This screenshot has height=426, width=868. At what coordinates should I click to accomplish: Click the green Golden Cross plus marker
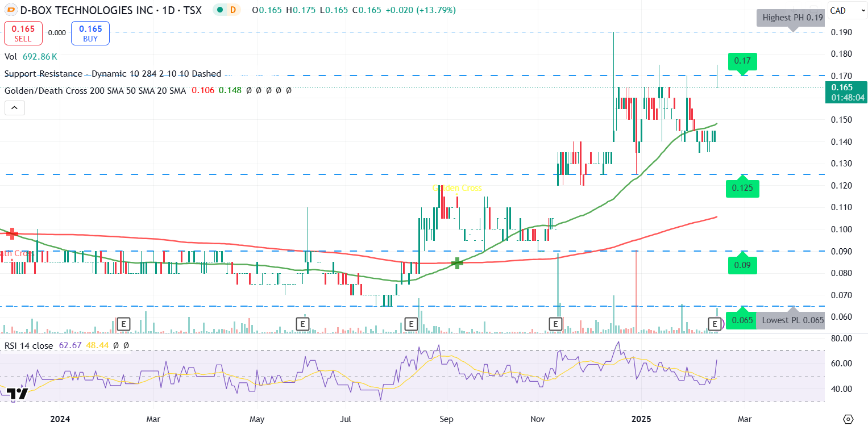457,263
